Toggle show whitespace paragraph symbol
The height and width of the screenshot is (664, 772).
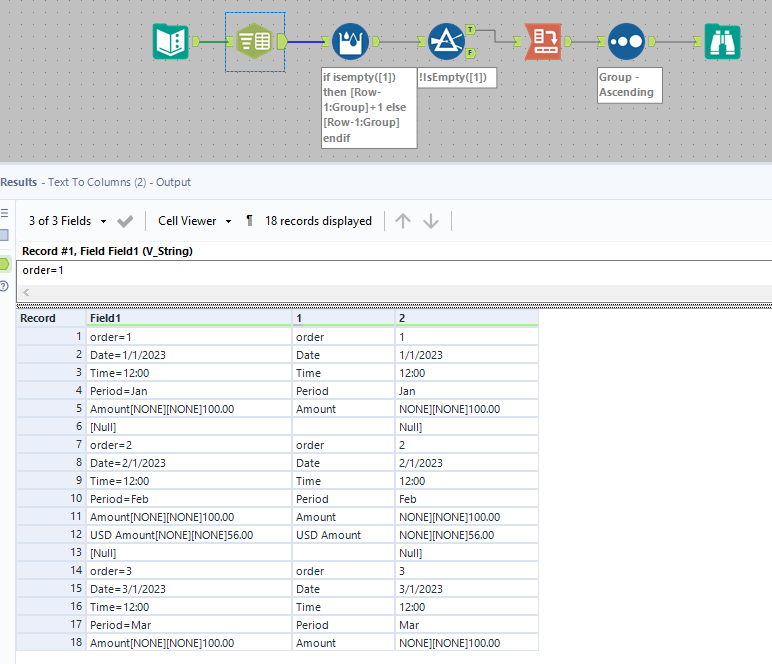249,221
